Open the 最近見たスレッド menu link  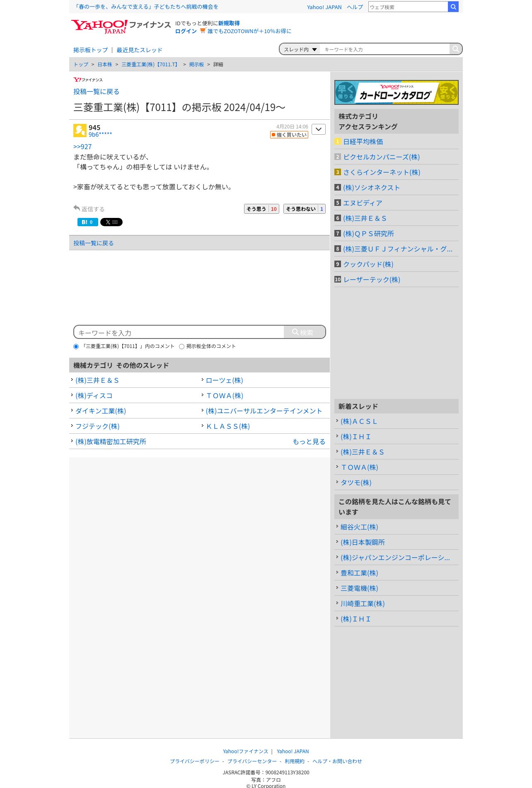click(x=139, y=50)
